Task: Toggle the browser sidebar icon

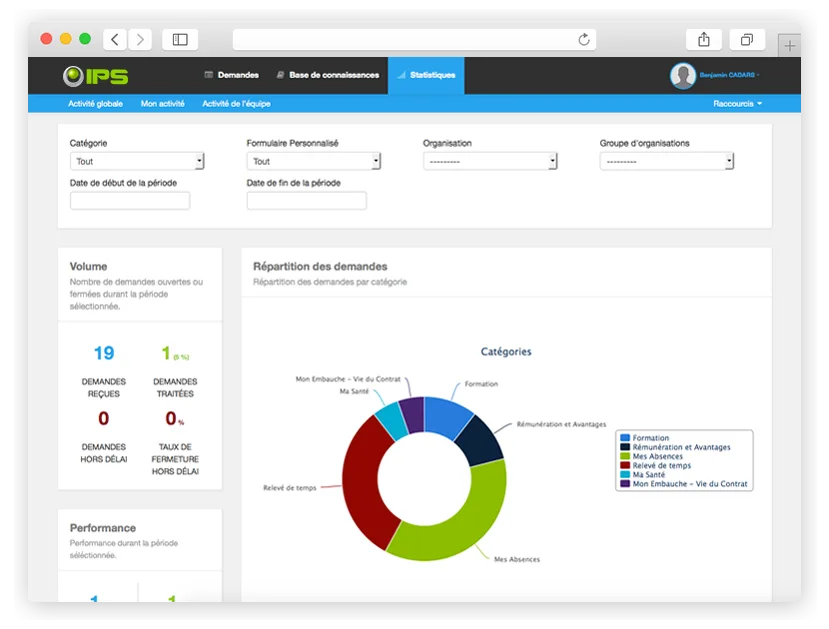Action: tap(180, 40)
